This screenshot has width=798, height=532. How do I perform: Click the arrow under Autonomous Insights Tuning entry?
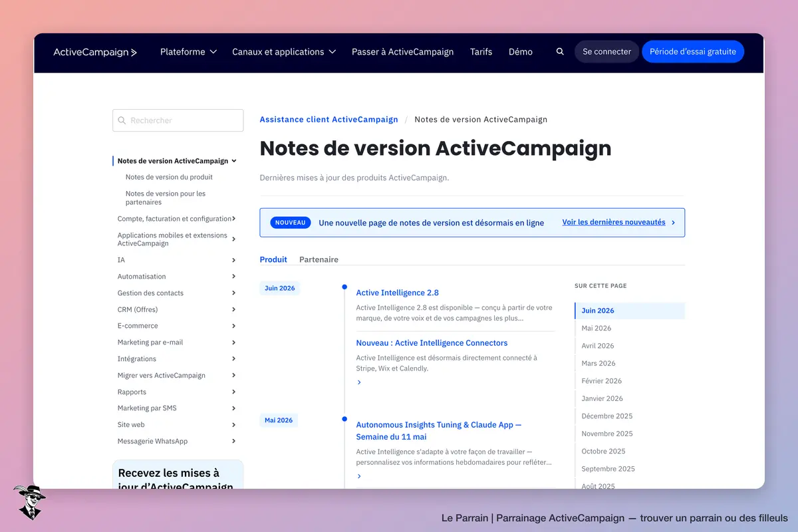coord(359,476)
